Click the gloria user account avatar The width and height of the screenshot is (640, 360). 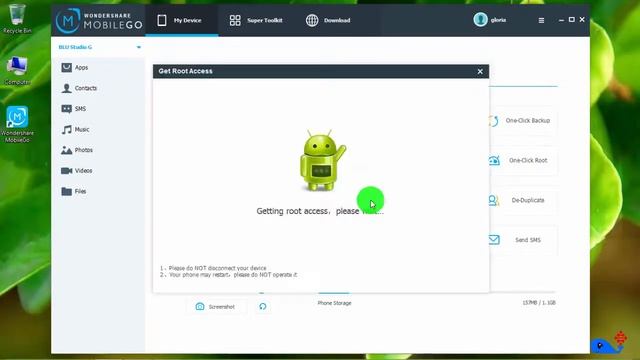tap(480, 20)
